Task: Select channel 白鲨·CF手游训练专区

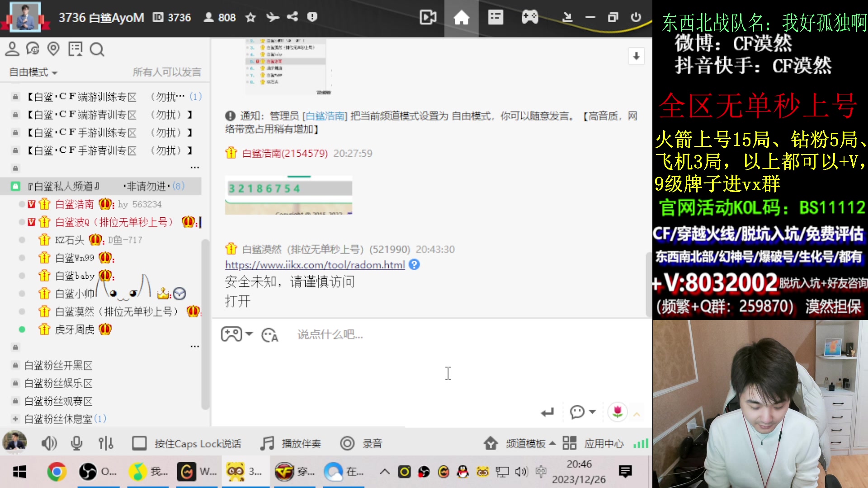Action: pyautogui.click(x=104, y=132)
